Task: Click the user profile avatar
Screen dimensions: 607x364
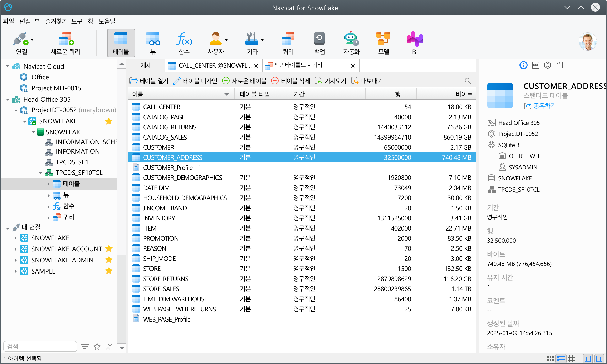Action: coord(588,42)
